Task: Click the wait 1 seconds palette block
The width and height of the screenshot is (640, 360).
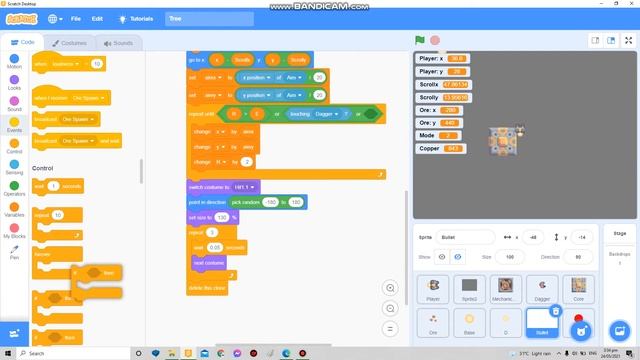Action: pyautogui.click(x=58, y=187)
